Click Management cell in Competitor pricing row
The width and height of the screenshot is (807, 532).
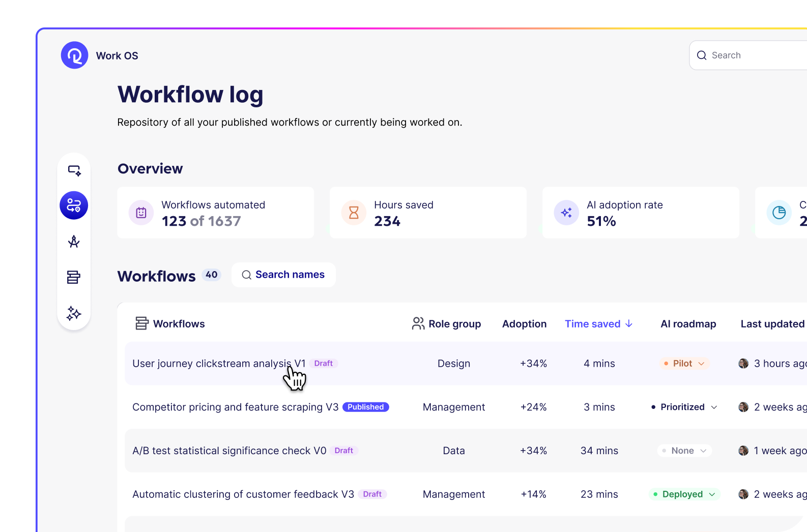coord(454,407)
